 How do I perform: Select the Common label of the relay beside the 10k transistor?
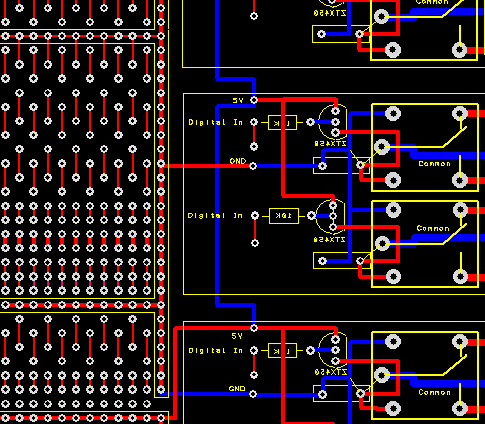pyautogui.click(x=433, y=228)
